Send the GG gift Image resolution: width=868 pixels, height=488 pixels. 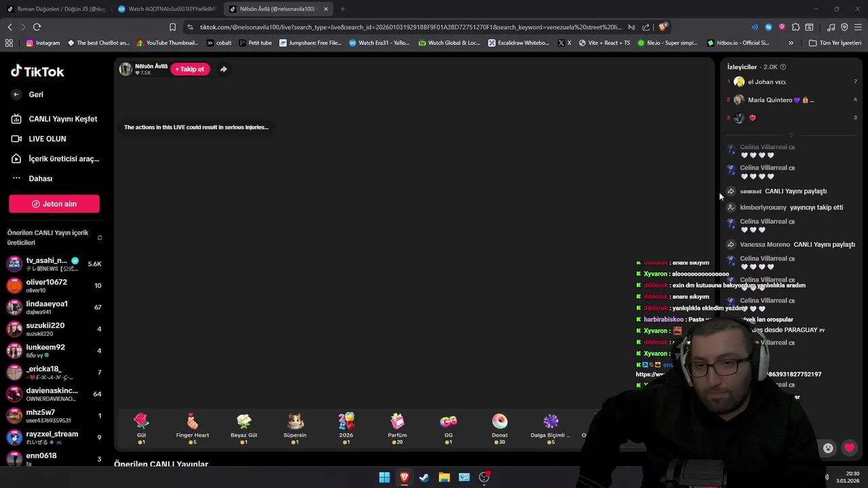pyautogui.click(x=448, y=428)
